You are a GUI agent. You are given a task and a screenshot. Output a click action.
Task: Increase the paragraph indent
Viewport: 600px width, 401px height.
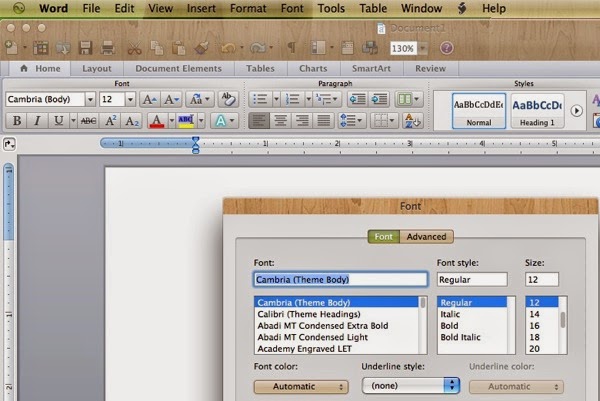pos(381,99)
